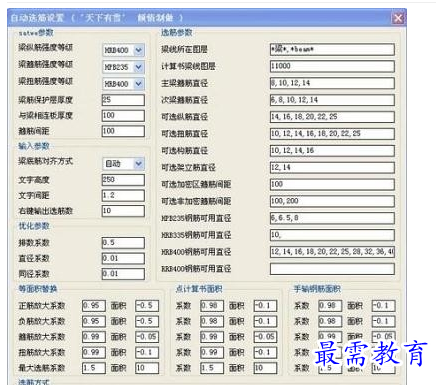Click the 文字高度 field showing 250
436x385 pixels.
(x=123, y=180)
